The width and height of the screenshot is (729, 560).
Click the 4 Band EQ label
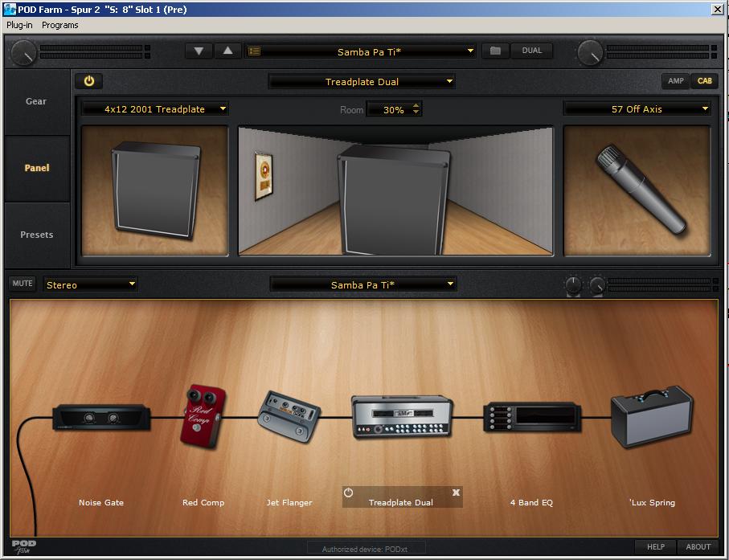pos(531,502)
